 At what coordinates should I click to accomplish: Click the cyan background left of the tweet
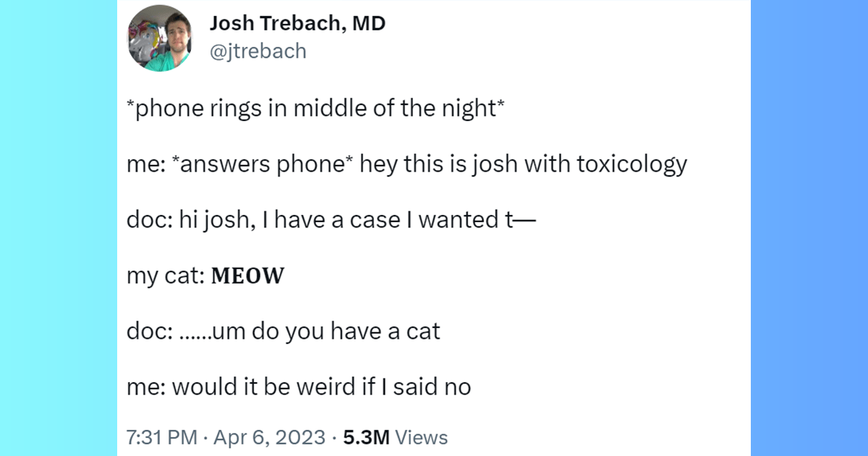pyautogui.click(x=58, y=228)
